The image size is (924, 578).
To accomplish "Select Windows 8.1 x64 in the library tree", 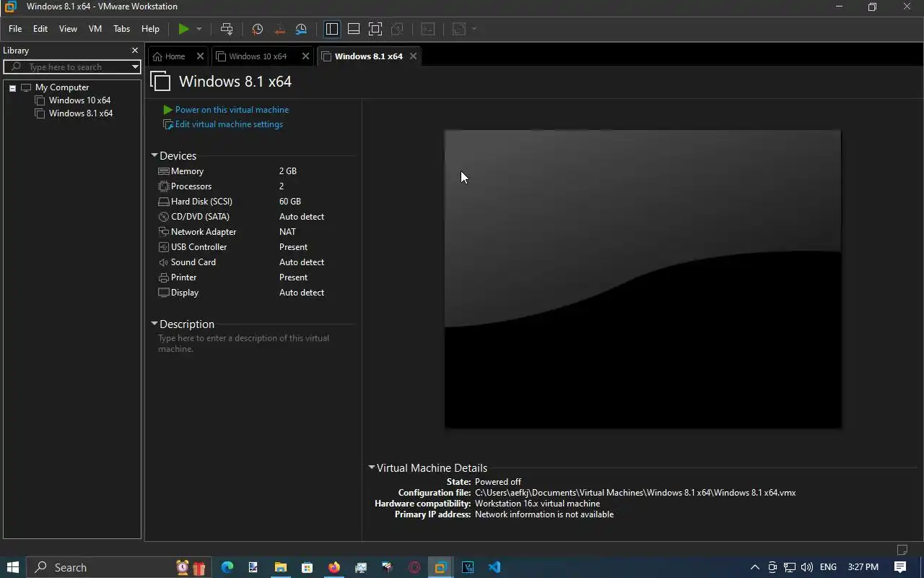I will click(80, 113).
